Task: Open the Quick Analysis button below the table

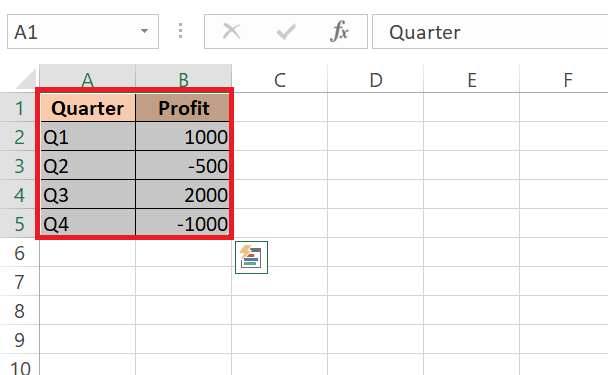Action: click(x=251, y=257)
